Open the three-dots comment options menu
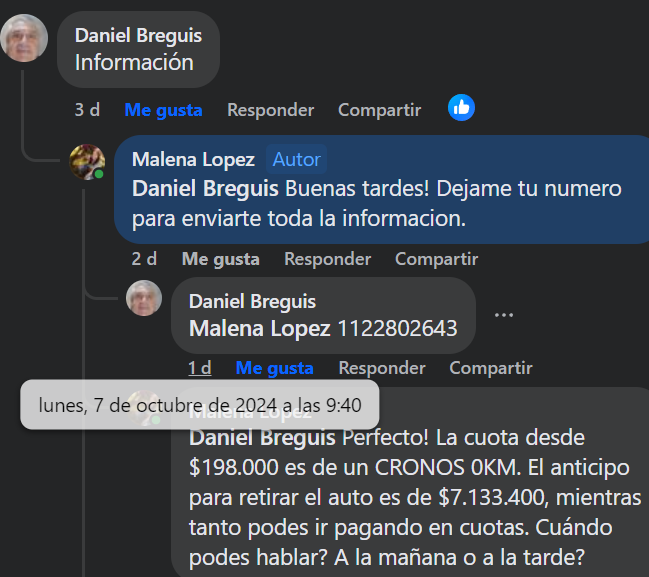The image size is (649, 577). pyautogui.click(x=504, y=314)
